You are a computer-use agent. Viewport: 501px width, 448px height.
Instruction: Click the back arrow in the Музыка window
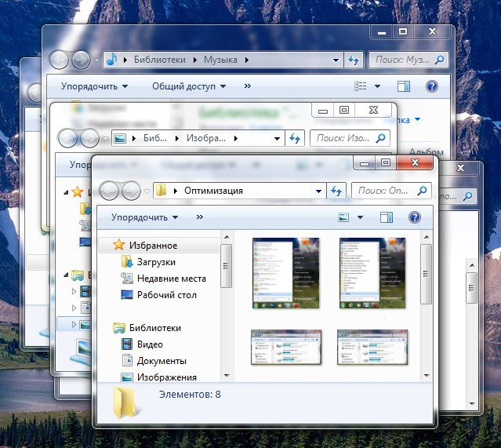(59, 60)
